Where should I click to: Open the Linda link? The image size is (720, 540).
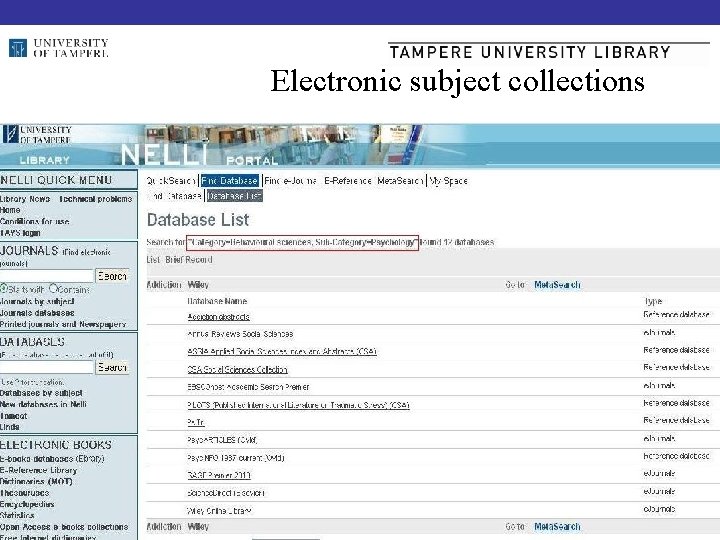[x=10, y=427]
